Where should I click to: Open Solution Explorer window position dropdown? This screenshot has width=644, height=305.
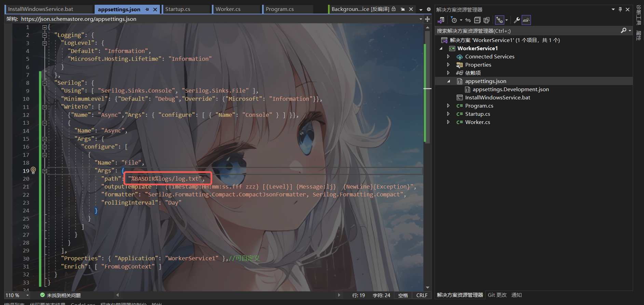tap(613, 10)
